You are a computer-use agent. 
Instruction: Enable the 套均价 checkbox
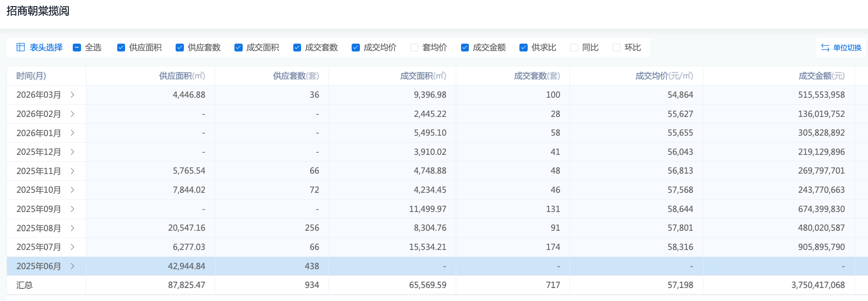pyautogui.click(x=414, y=48)
